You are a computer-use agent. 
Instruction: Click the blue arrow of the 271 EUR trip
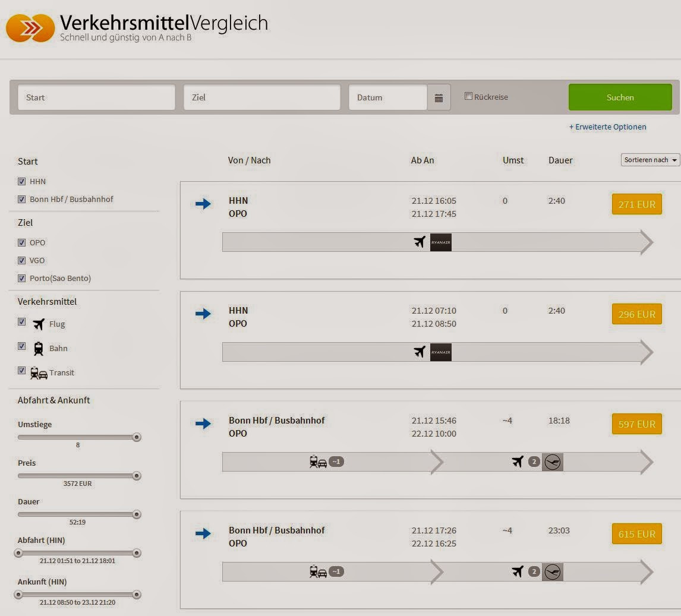pos(203,204)
